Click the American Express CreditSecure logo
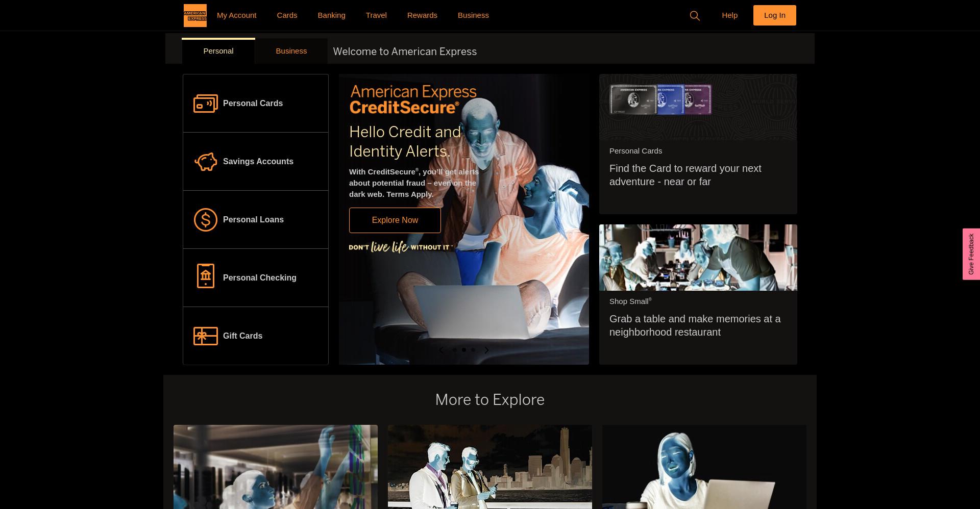The image size is (980, 509). (x=413, y=99)
